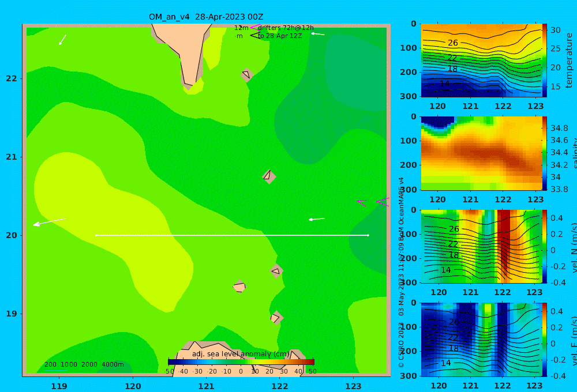Viewport: 577px width, 392px height.
Task: Click latitude label '19' on map axis
Action: click(x=12, y=314)
